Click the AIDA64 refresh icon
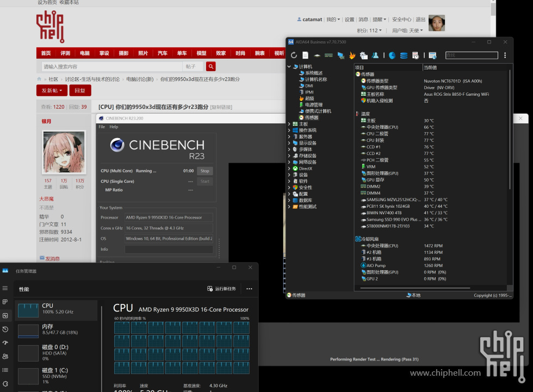 (294, 55)
